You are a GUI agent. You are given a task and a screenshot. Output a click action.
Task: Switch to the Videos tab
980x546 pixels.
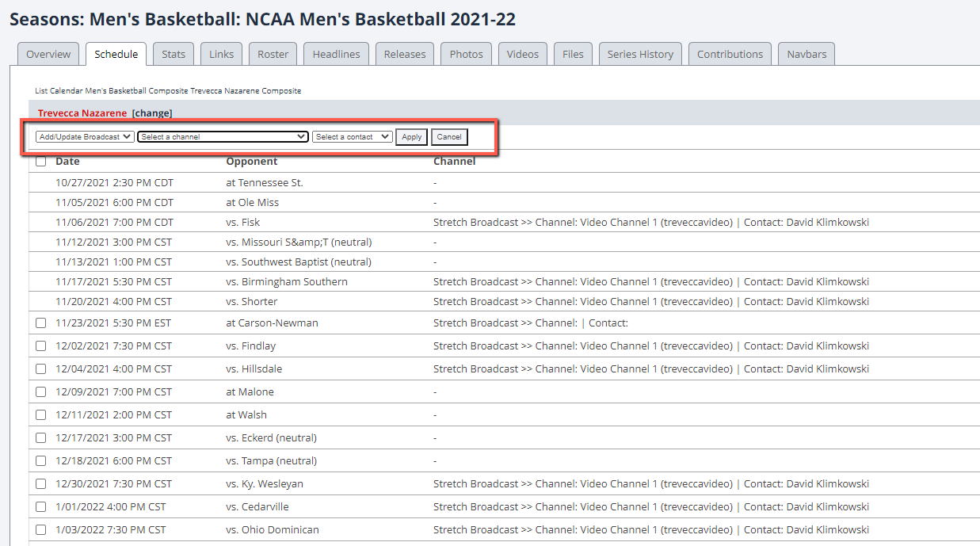point(522,54)
